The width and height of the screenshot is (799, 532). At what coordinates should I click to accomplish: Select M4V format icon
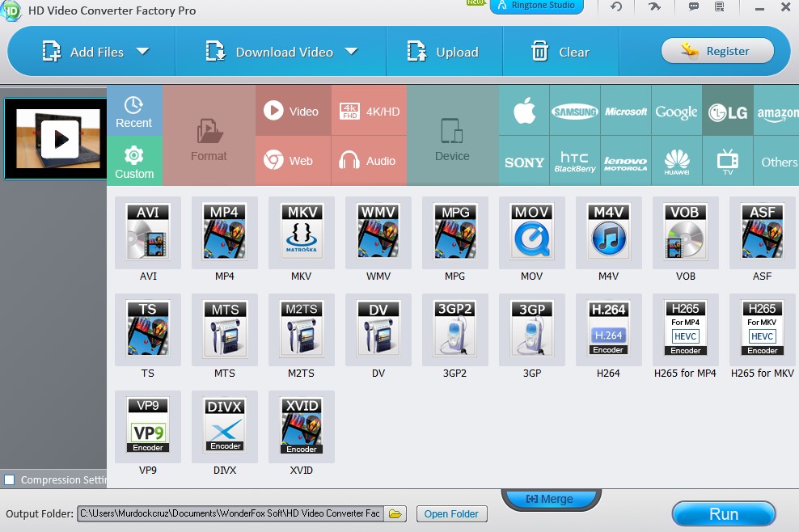(x=609, y=233)
